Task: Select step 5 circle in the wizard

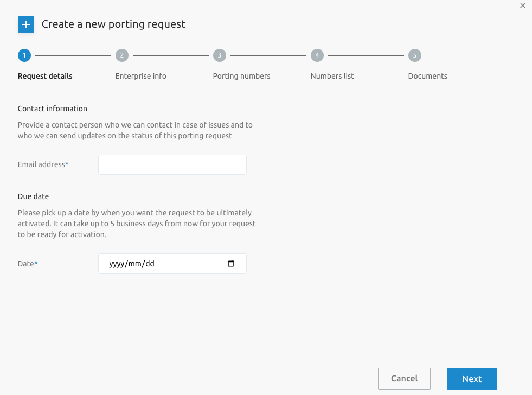Action: click(415, 55)
